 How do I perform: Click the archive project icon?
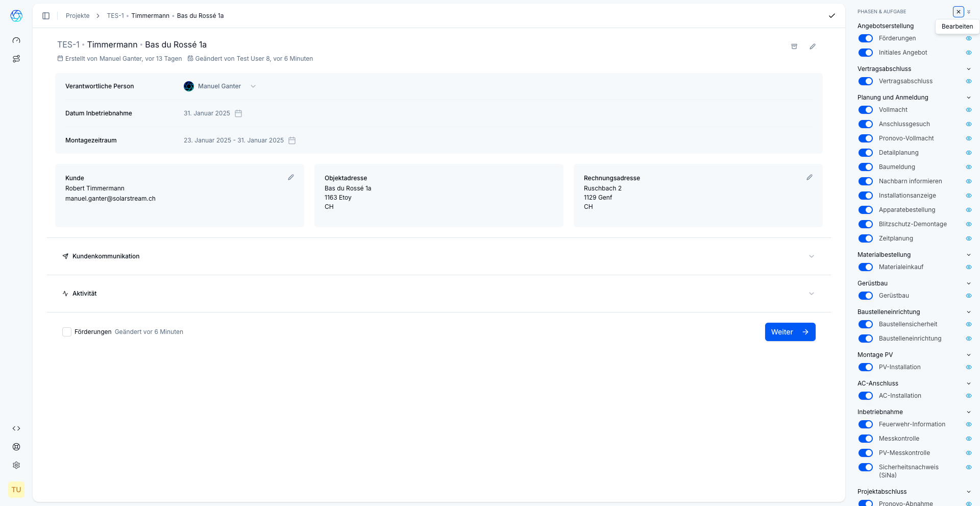794,46
